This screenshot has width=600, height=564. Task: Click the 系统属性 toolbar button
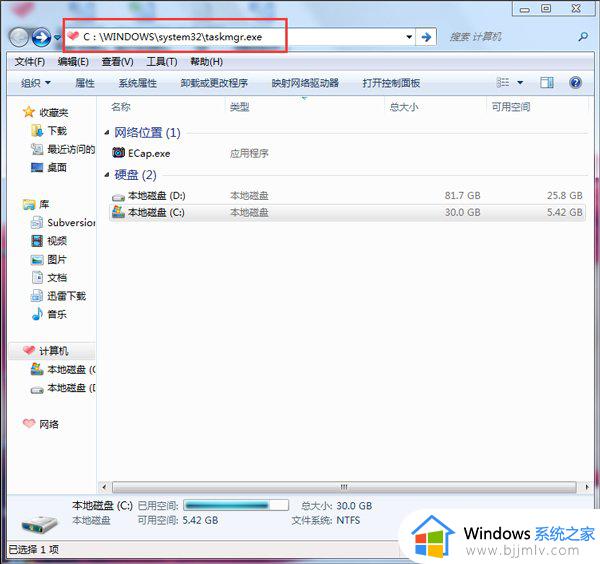[x=137, y=83]
